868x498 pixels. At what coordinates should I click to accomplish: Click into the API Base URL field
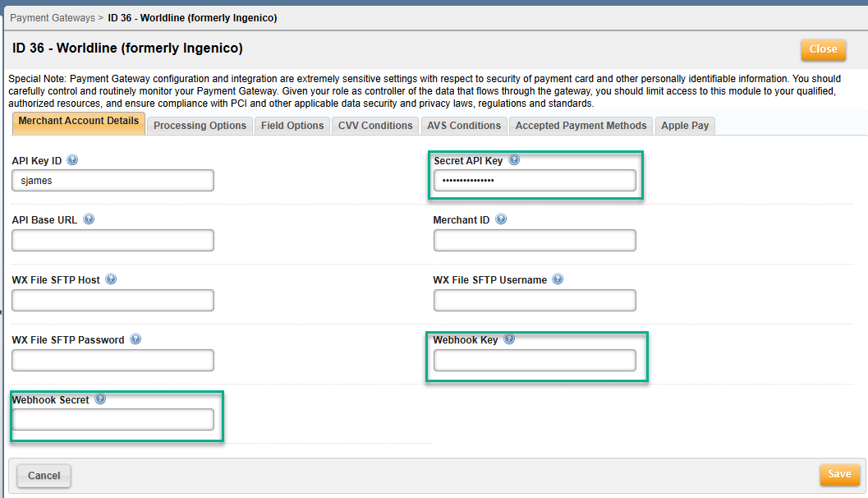coord(113,241)
